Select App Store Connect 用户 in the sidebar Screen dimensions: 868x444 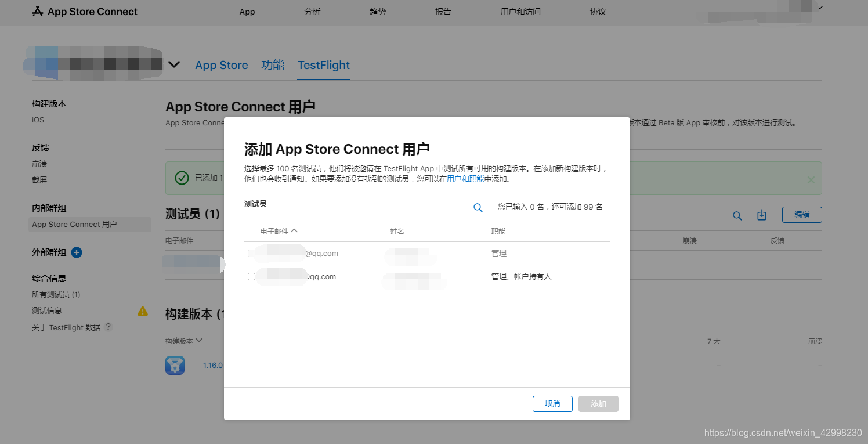click(x=89, y=225)
